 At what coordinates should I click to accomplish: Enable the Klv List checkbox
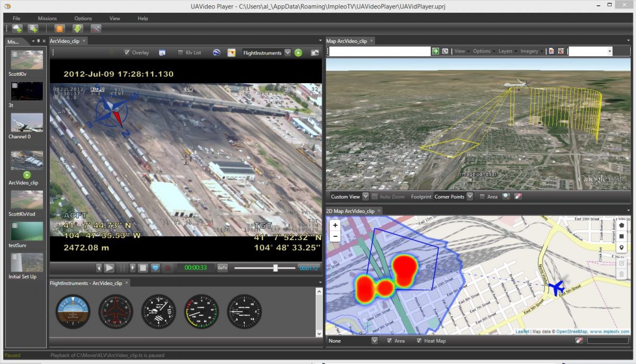click(x=181, y=52)
